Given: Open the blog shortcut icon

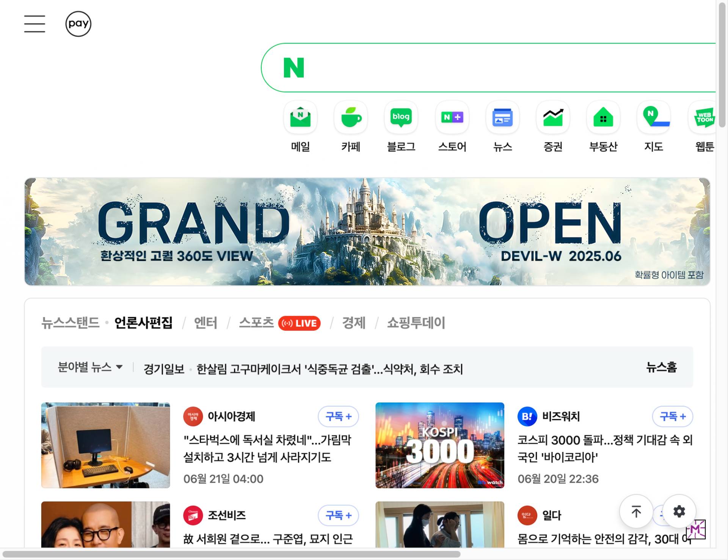Looking at the screenshot, I should [x=401, y=117].
